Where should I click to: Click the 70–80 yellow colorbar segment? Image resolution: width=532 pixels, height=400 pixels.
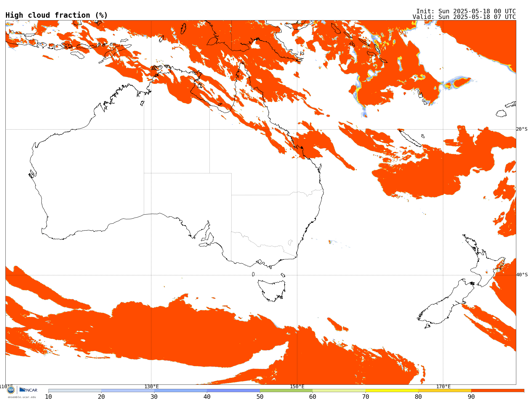tap(392, 391)
